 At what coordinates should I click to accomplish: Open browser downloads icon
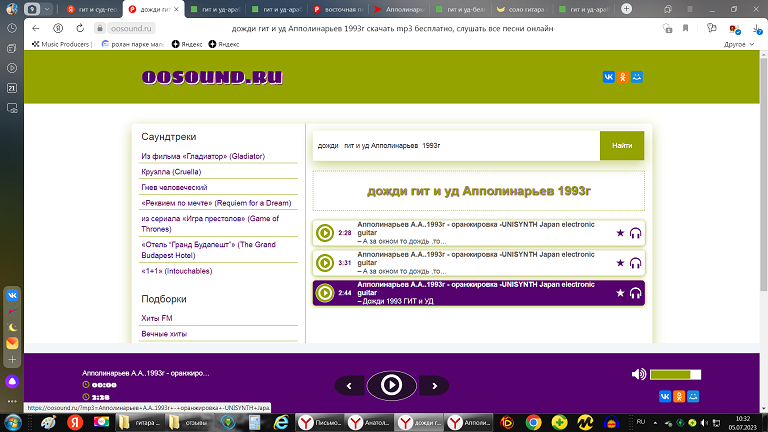coord(757,29)
